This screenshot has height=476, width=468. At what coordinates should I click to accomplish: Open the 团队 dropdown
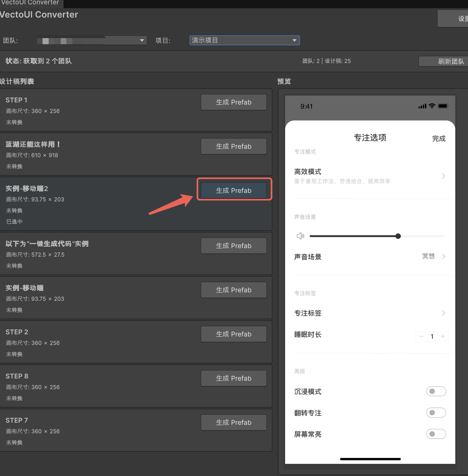(92, 41)
